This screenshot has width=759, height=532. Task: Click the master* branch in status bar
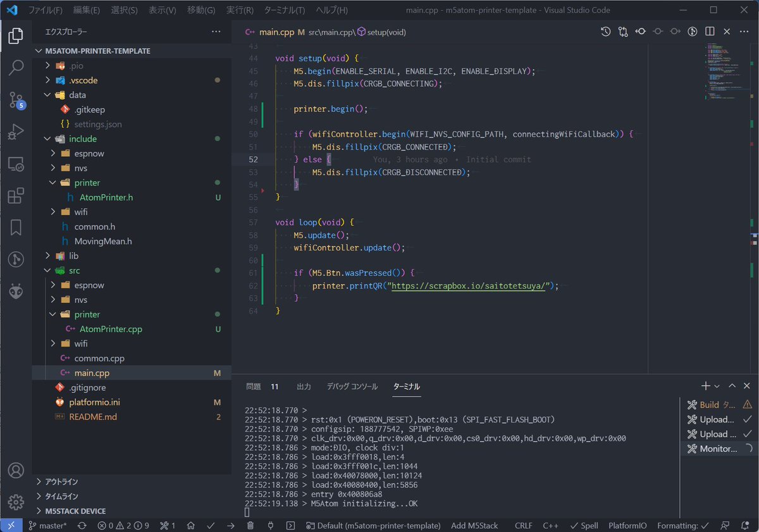pos(47,526)
